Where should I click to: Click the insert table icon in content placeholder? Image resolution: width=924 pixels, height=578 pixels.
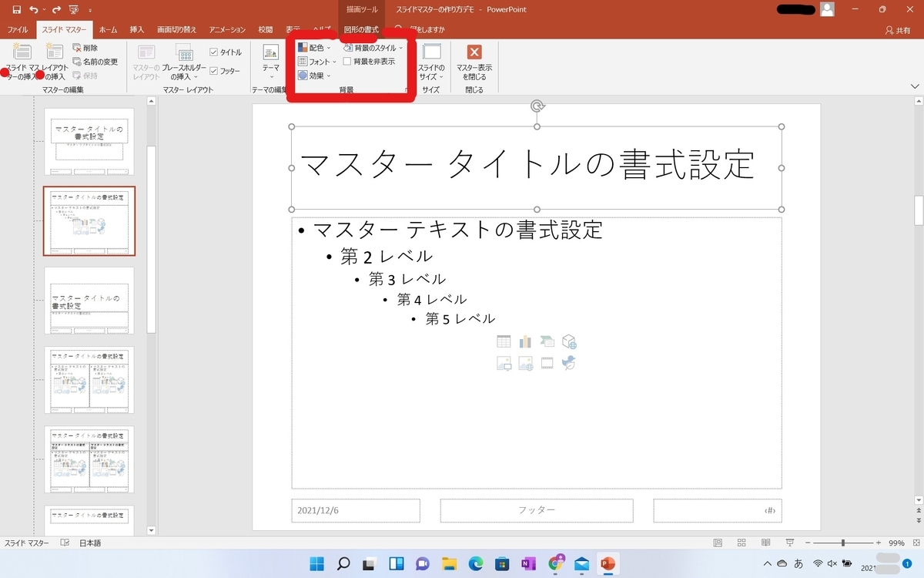[504, 342]
